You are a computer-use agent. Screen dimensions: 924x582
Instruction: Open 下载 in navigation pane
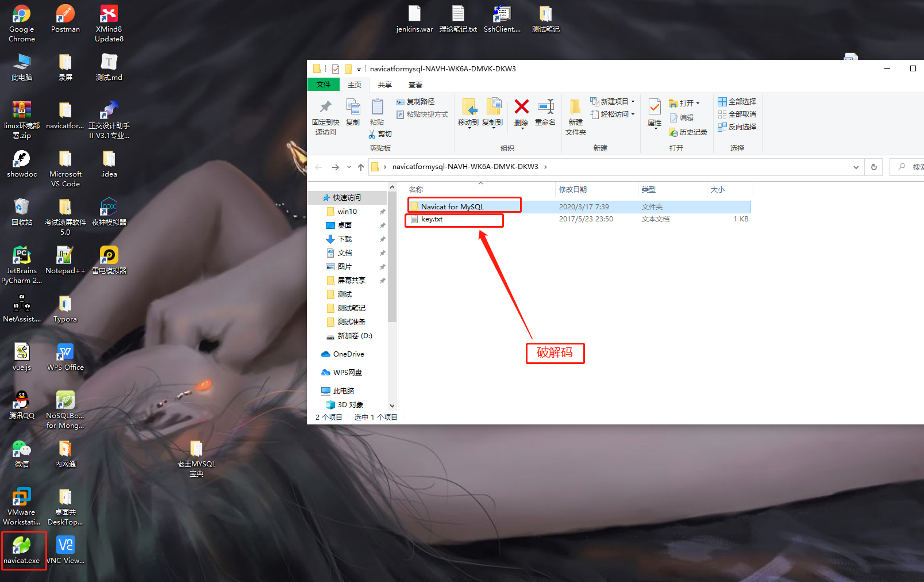pos(345,239)
